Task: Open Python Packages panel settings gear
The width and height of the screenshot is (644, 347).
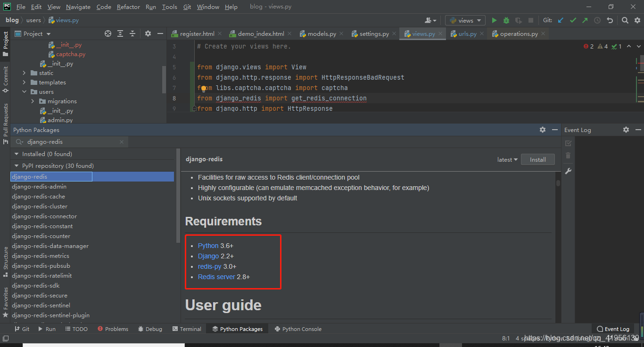Action: [x=543, y=130]
